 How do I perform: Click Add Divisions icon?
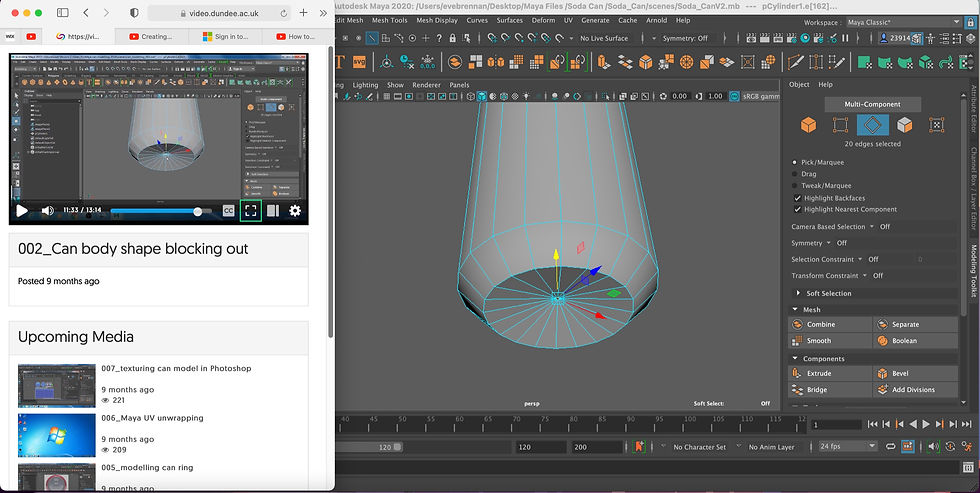point(882,389)
